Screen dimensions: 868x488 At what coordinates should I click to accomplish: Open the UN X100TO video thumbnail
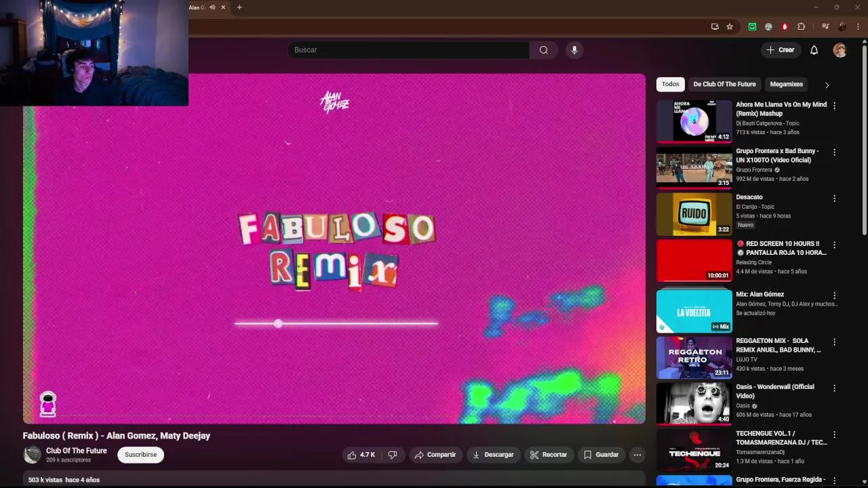tap(694, 167)
